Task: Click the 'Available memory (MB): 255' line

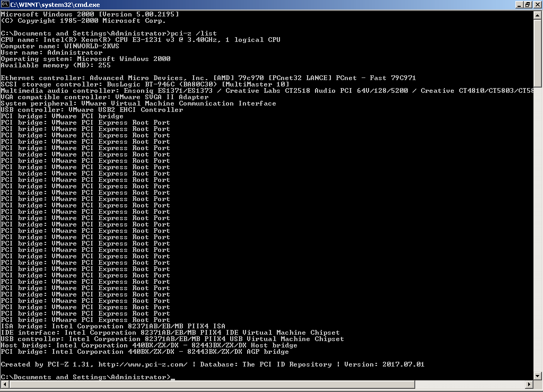Action: 56,65
